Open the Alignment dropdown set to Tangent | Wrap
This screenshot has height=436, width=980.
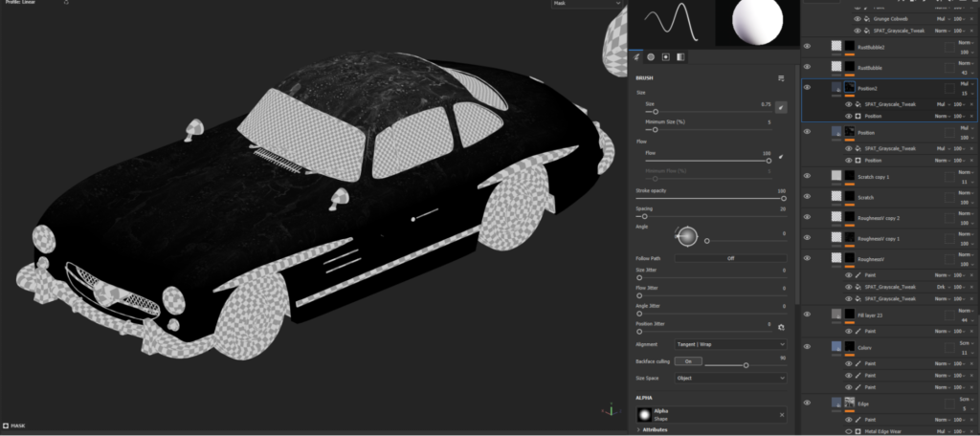tap(730, 343)
